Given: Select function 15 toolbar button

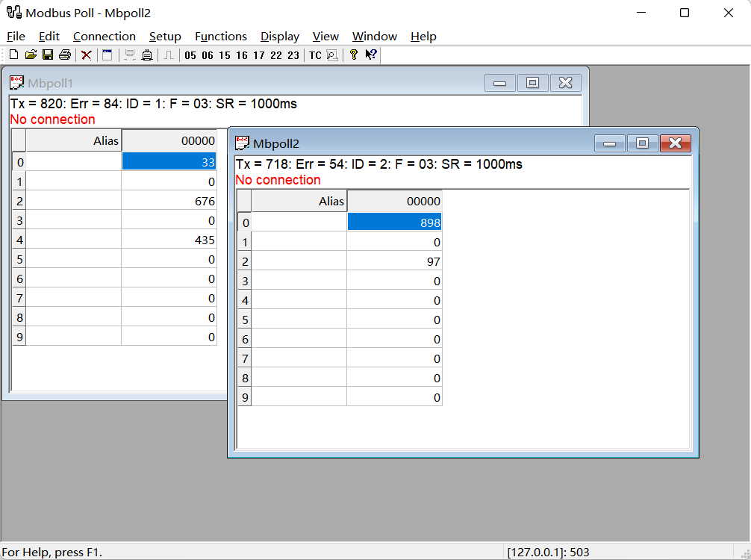Looking at the screenshot, I should 225,55.
